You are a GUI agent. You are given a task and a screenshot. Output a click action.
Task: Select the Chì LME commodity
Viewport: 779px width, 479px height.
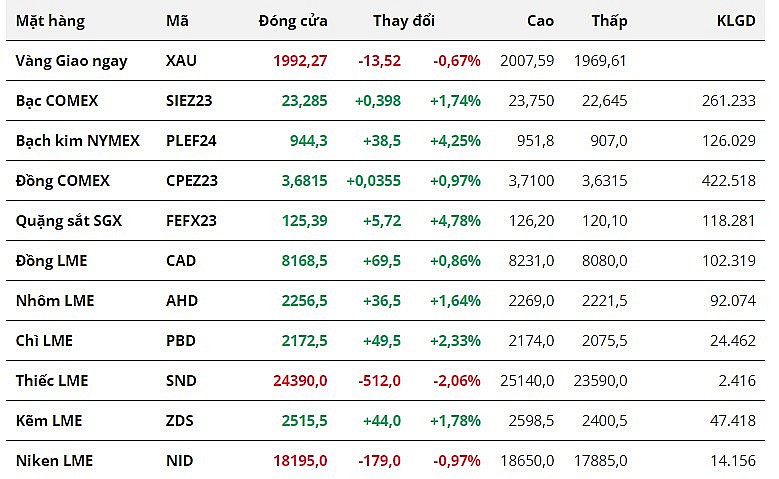click(44, 341)
